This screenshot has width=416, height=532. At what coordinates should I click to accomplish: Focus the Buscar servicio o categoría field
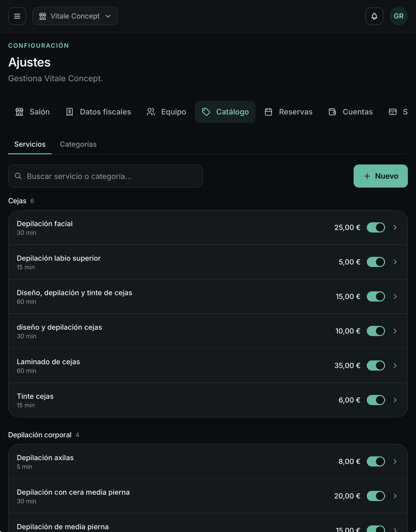click(x=106, y=176)
